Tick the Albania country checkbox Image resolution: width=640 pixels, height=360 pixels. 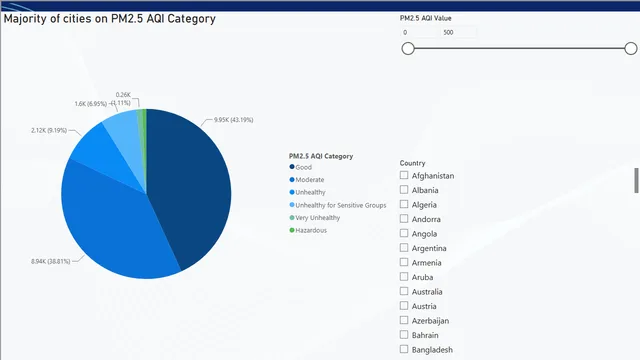pos(404,190)
